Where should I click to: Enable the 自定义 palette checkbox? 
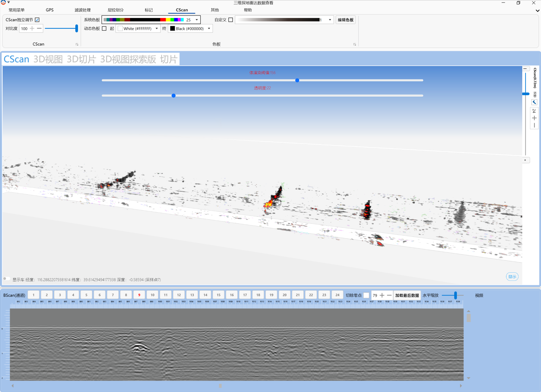pos(230,20)
